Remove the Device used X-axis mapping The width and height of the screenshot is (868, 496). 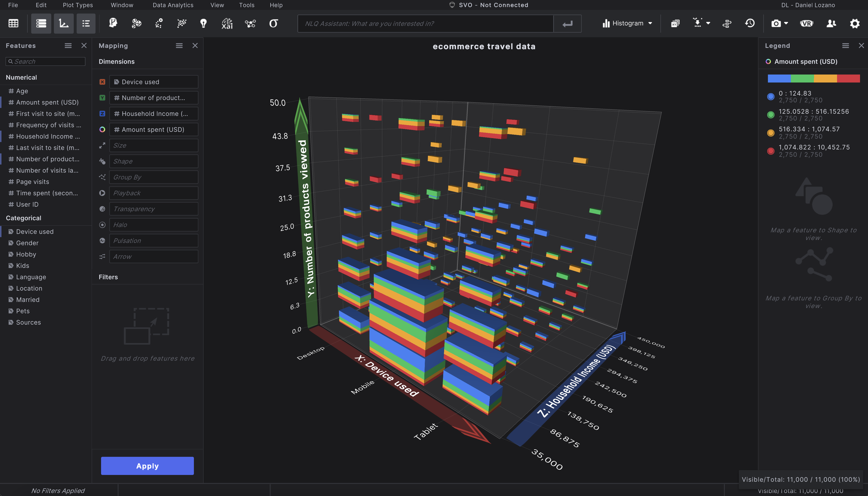tap(103, 82)
